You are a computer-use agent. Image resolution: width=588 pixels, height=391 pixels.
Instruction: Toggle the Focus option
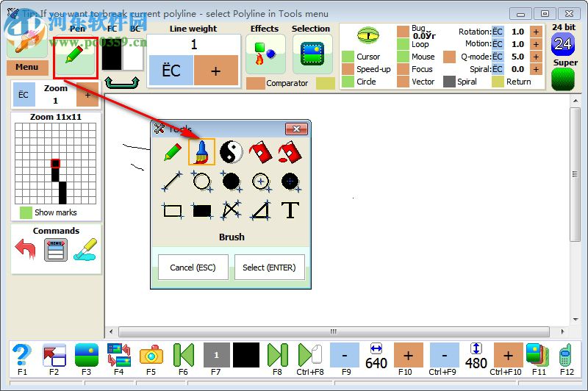point(403,69)
